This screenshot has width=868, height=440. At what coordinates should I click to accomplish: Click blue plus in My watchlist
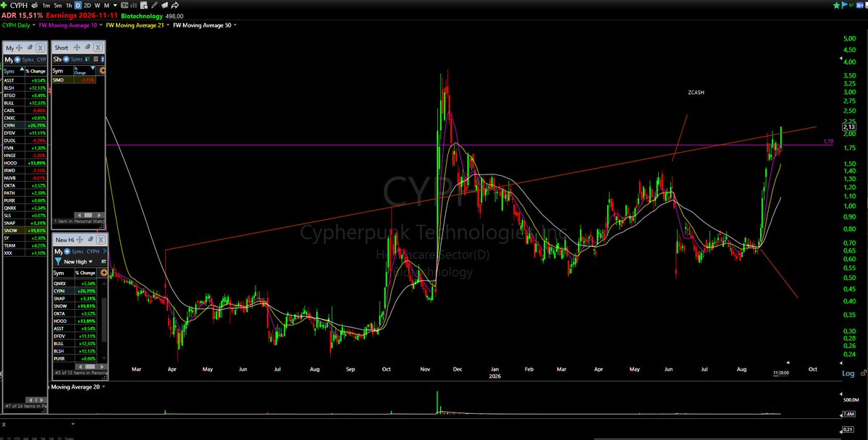click(17, 59)
